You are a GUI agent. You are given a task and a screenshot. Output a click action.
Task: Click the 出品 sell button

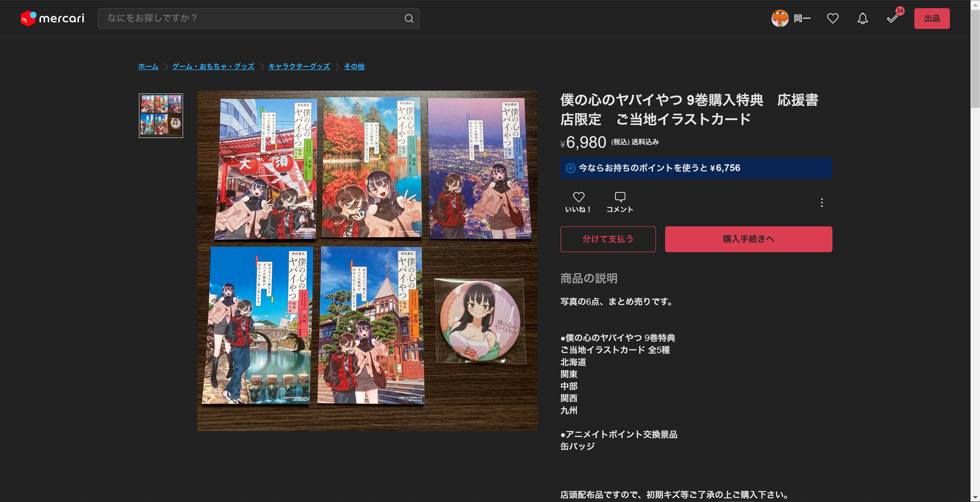pos(931,18)
